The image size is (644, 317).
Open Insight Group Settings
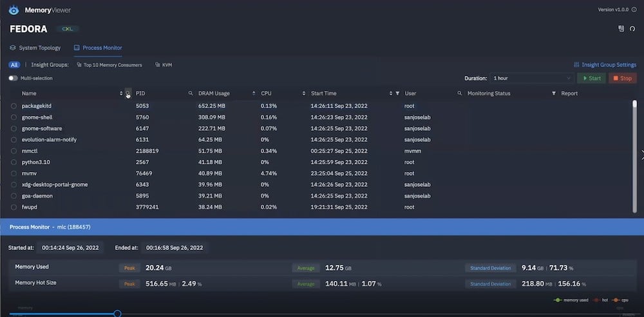coord(605,65)
